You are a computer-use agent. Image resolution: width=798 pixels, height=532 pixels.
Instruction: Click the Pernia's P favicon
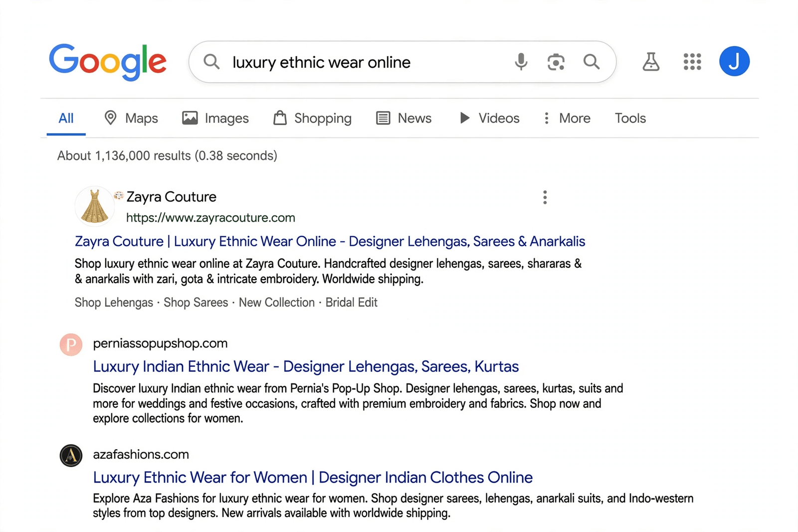(x=71, y=345)
